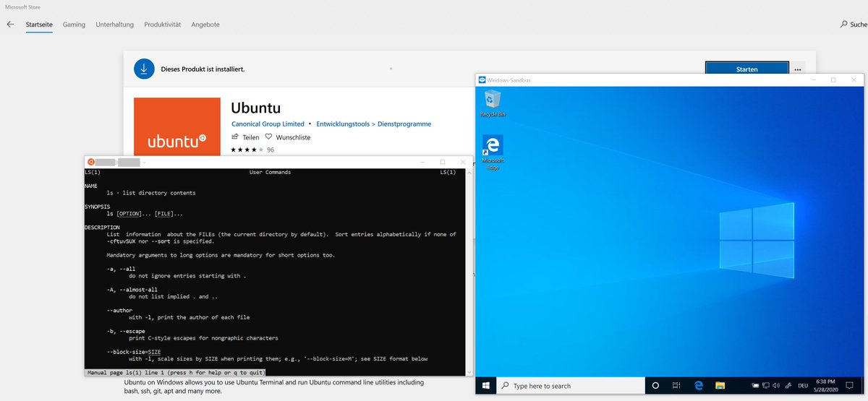Click the 'User Commands' header in terminal
This screenshot has height=401, width=868.
click(270, 172)
